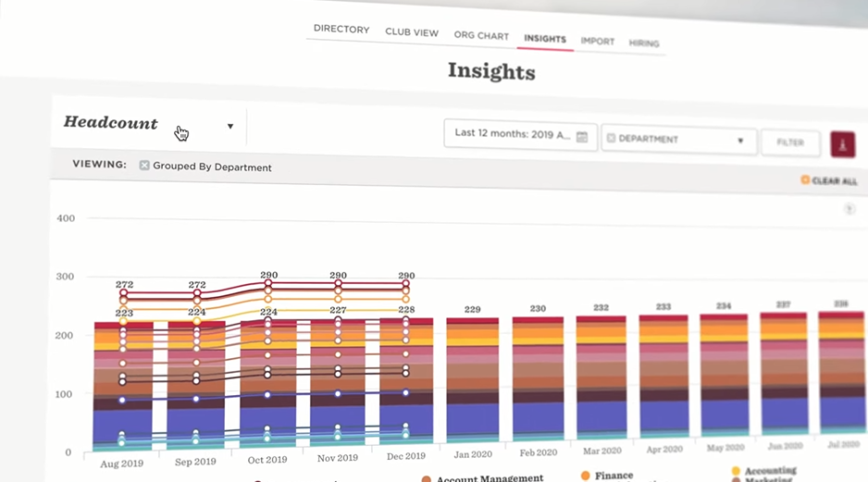Click the Clear All link
Image resolution: width=868 pixels, height=482 pixels.
point(835,181)
